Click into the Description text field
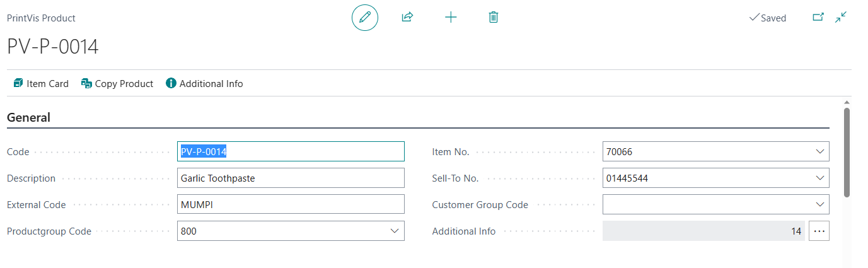 290,178
